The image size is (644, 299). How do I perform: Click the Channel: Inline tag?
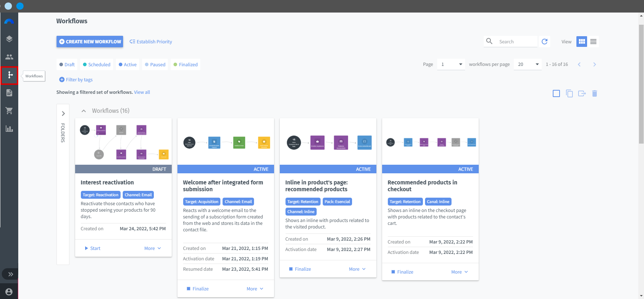tap(301, 212)
